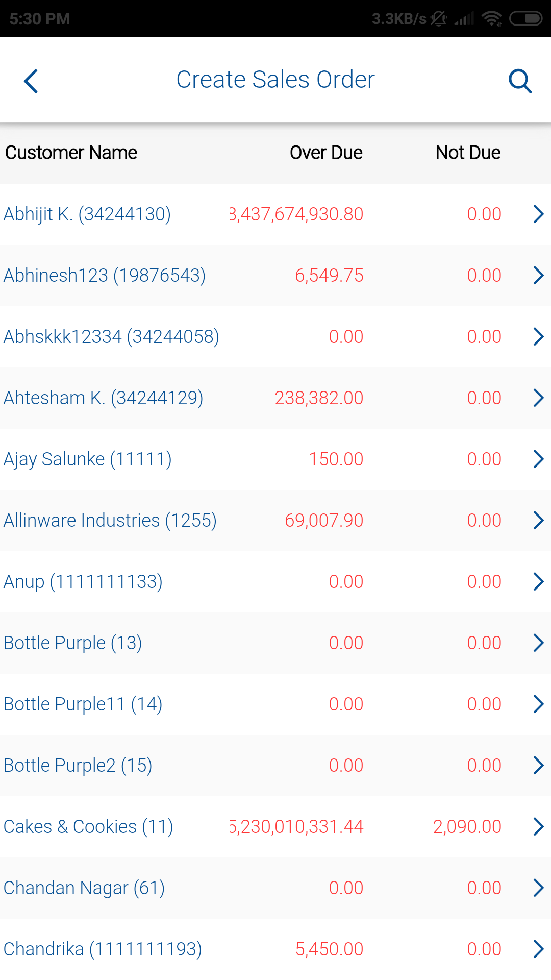
Task: Tap the Not Due column header
Action: click(x=468, y=153)
